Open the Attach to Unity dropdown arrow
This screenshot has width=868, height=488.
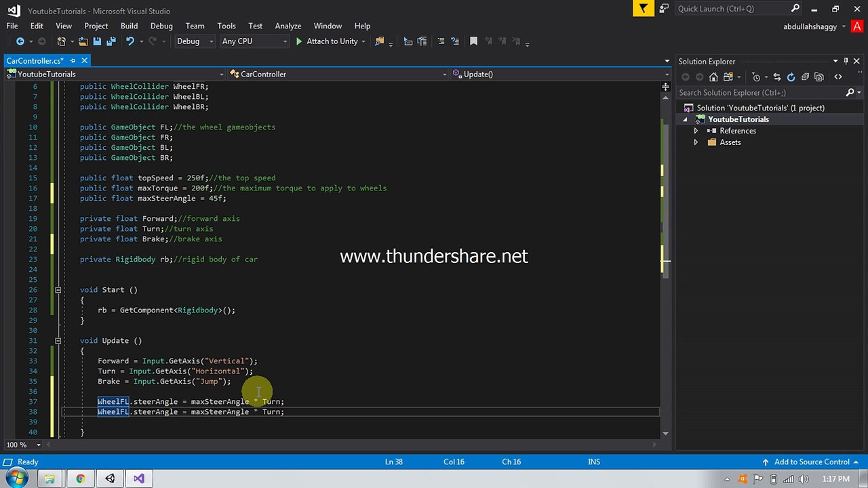[x=363, y=41]
